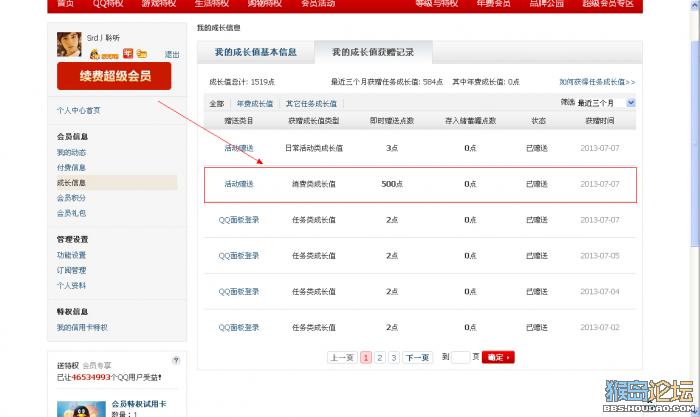Open 超级会员专区 in top navigation
Viewport: 700px width, 417px height.
tap(608, 4)
